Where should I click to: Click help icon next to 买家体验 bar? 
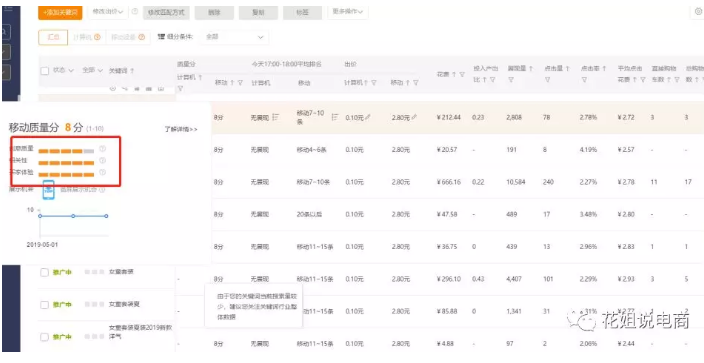tap(102, 172)
